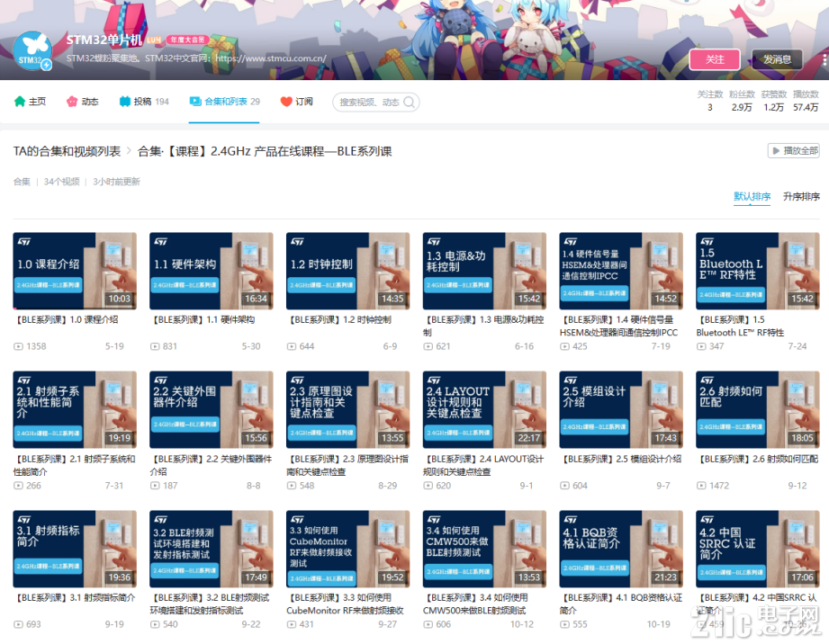829x644 pixels.
Task: Click the 搜索视频、动态 search field
Action: pos(376,102)
